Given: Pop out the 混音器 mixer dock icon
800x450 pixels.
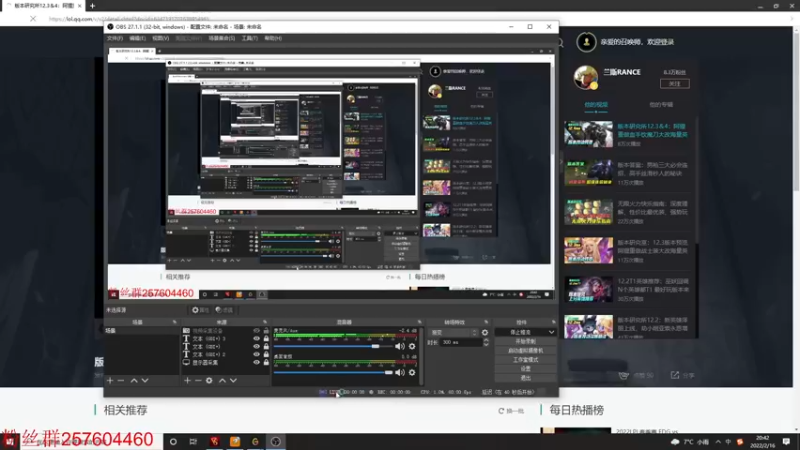Looking at the screenshot, I should (x=419, y=322).
